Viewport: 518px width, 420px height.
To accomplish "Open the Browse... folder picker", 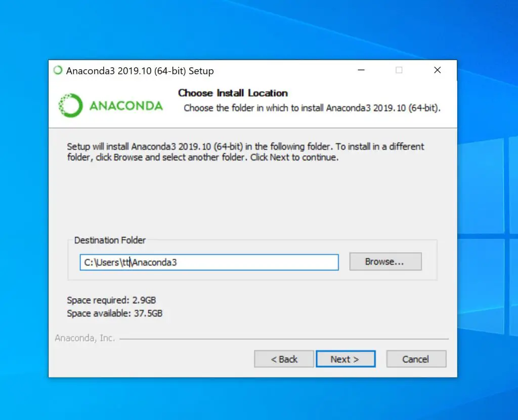I will click(x=385, y=261).
